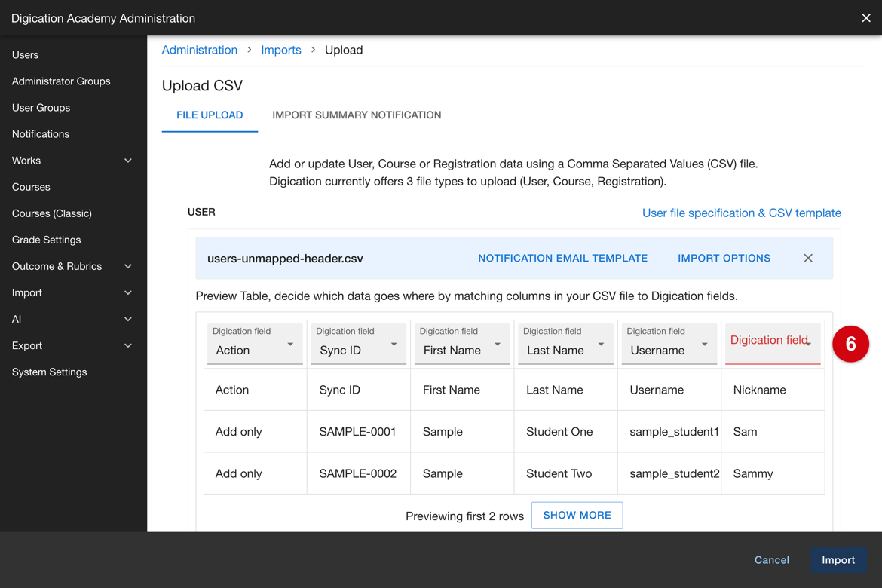Open Notification Email Template
The width and height of the screenshot is (882, 588).
point(562,259)
